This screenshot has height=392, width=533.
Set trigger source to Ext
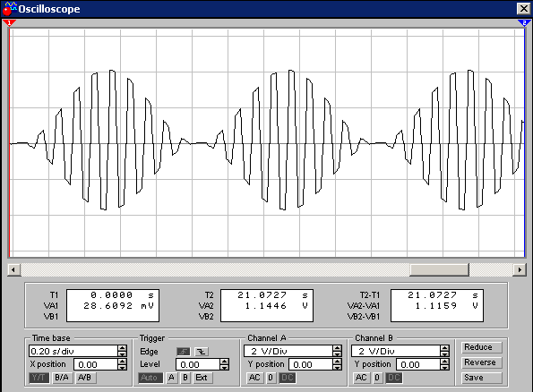pyautogui.click(x=202, y=378)
